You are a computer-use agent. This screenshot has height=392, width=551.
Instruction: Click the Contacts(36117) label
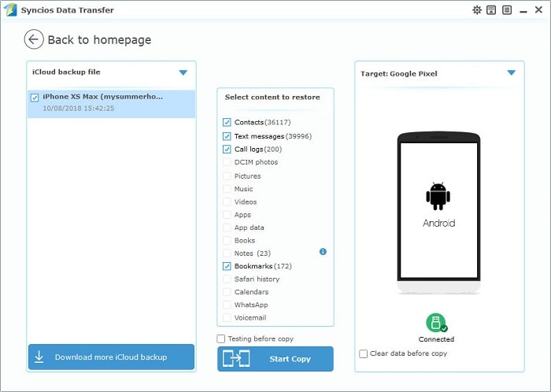(262, 122)
